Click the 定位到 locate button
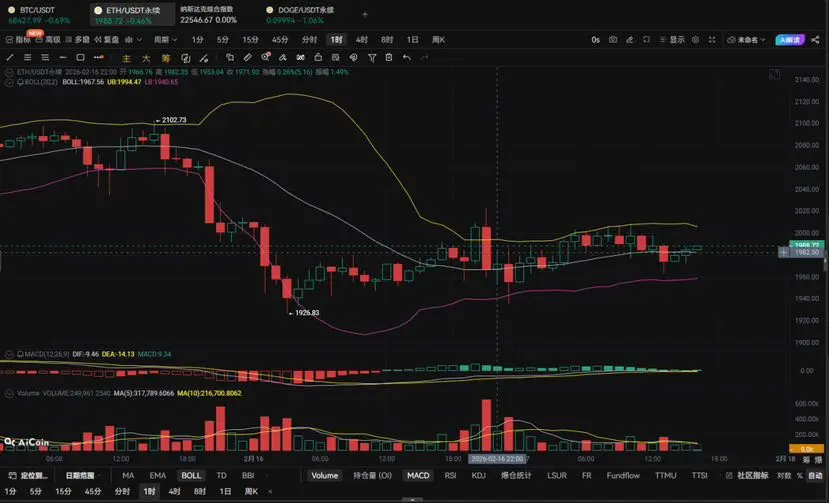This screenshot has width=829, height=503. pos(29,475)
